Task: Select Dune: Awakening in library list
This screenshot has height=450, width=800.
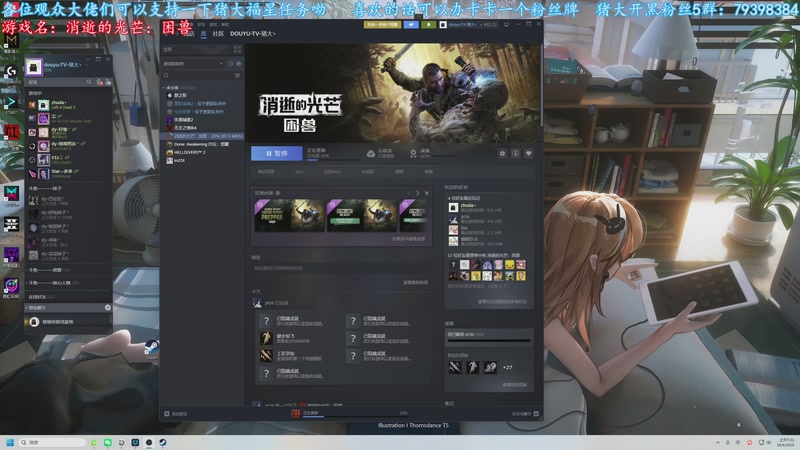Action: coord(201,144)
